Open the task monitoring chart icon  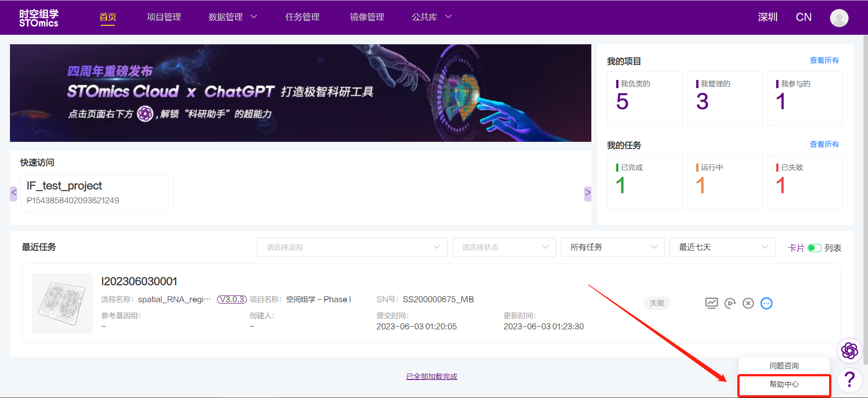click(x=711, y=303)
